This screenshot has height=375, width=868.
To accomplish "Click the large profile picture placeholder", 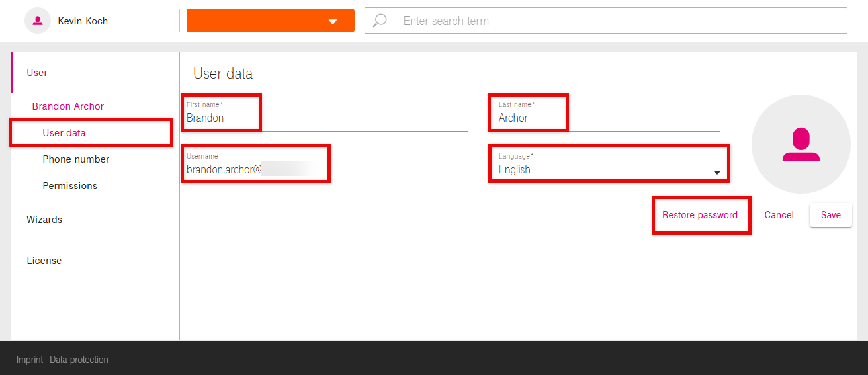I will pos(801,144).
